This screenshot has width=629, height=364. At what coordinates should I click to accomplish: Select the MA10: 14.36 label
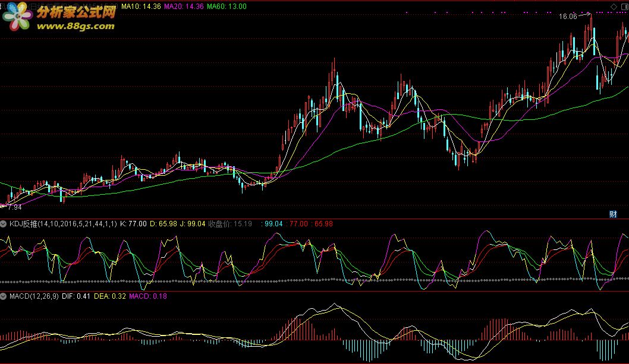[x=141, y=7]
